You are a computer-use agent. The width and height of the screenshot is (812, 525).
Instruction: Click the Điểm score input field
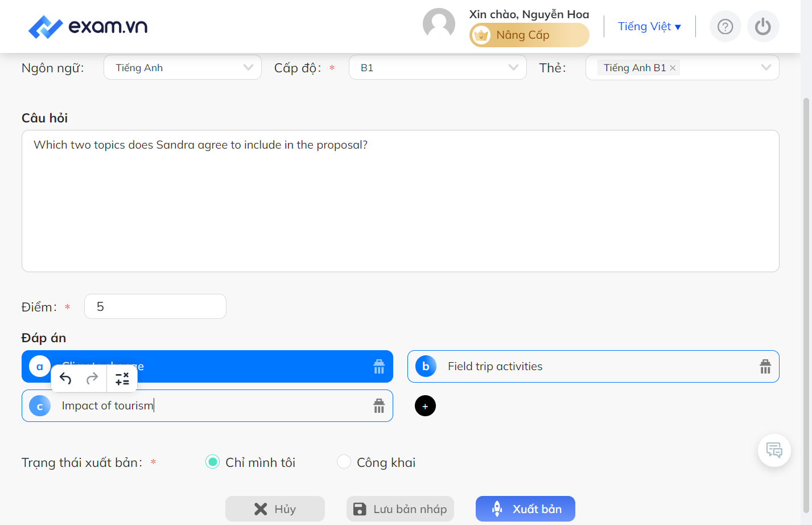coord(155,306)
